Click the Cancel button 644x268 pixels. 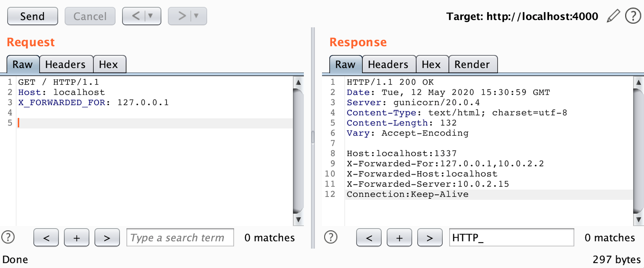[90, 16]
